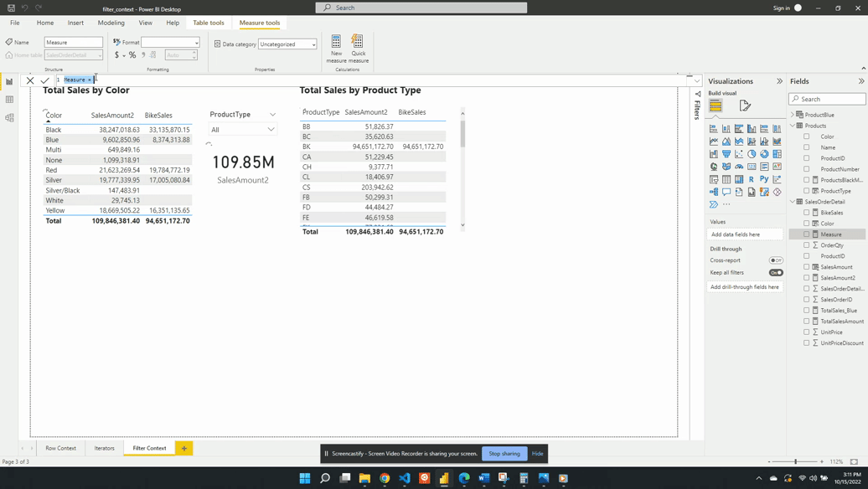Open the Table tools ribbon tab
The image size is (868, 489).
pyautogui.click(x=209, y=23)
